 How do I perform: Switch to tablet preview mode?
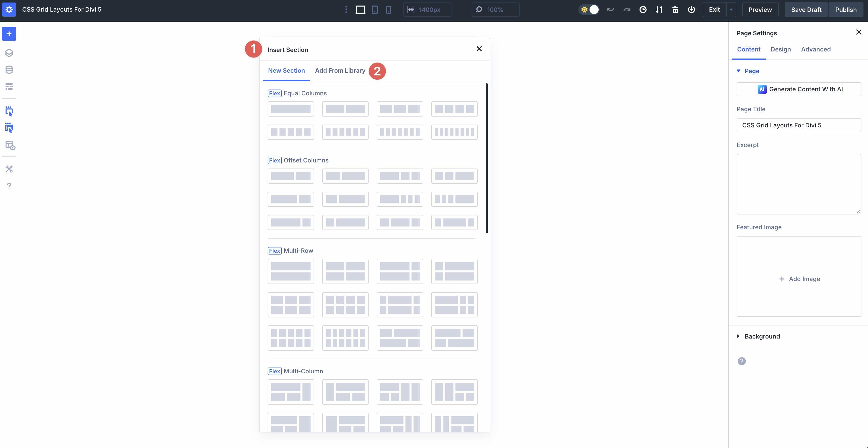(375, 9)
